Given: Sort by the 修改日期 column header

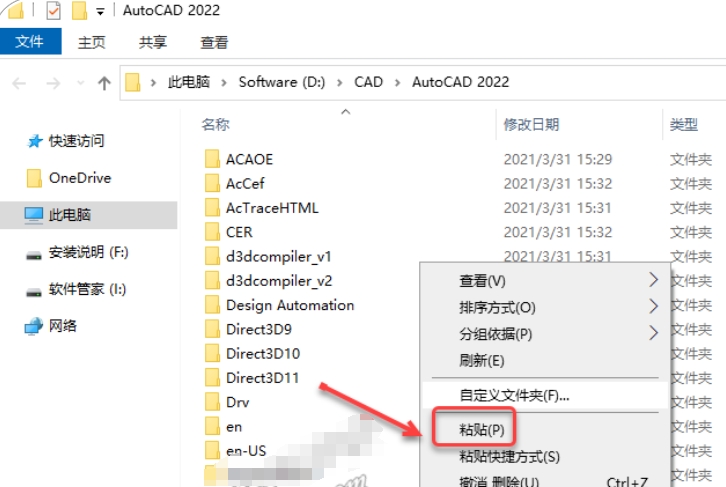Looking at the screenshot, I should (x=531, y=124).
